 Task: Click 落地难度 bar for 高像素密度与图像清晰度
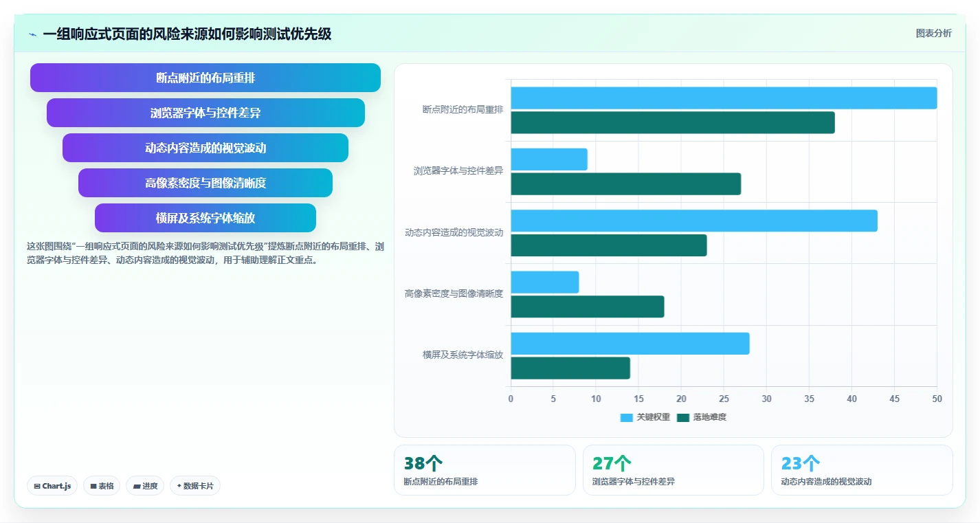tap(588, 307)
